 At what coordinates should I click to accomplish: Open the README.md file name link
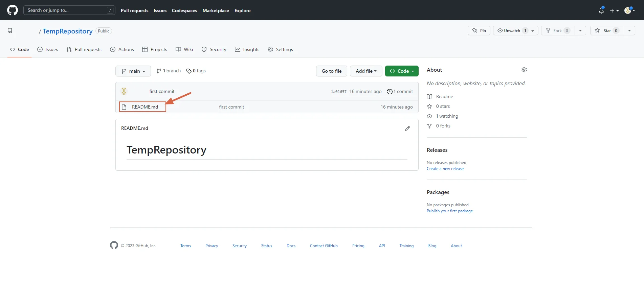145,107
